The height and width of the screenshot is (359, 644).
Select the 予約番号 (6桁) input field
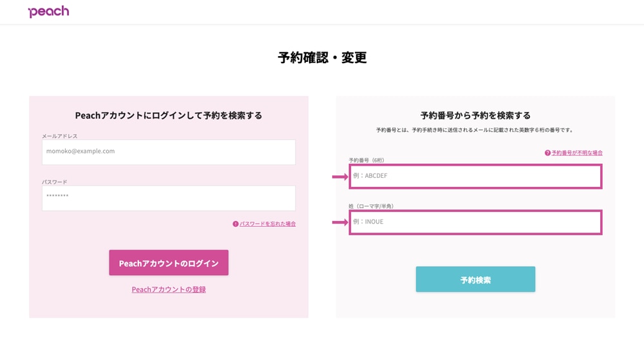476,177
